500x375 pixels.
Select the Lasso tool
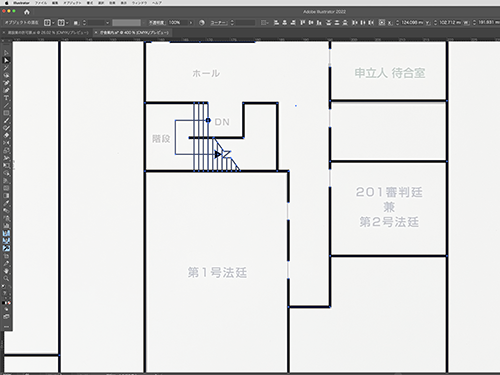click(x=6, y=75)
